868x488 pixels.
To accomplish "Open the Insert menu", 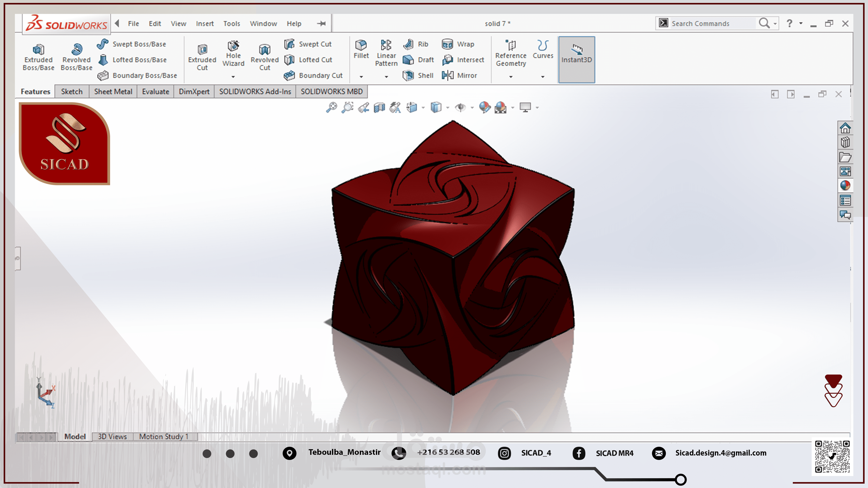I will click(205, 23).
